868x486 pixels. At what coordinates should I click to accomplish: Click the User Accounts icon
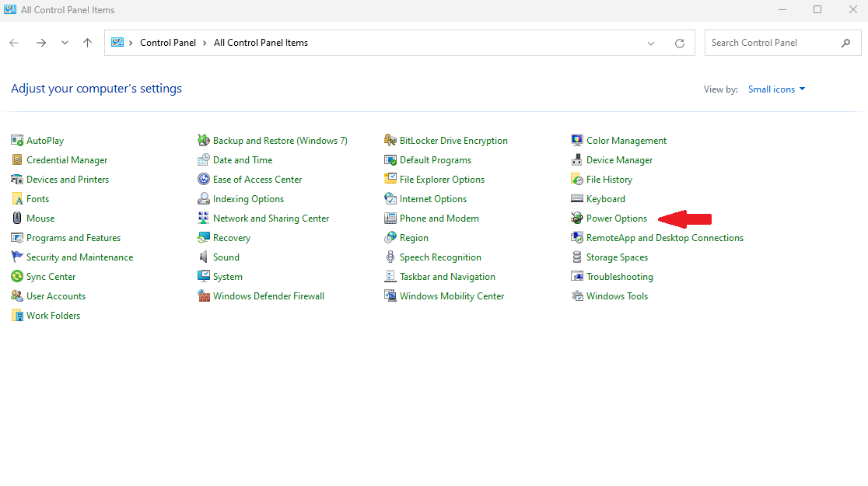pyautogui.click(x=17, y=295)
